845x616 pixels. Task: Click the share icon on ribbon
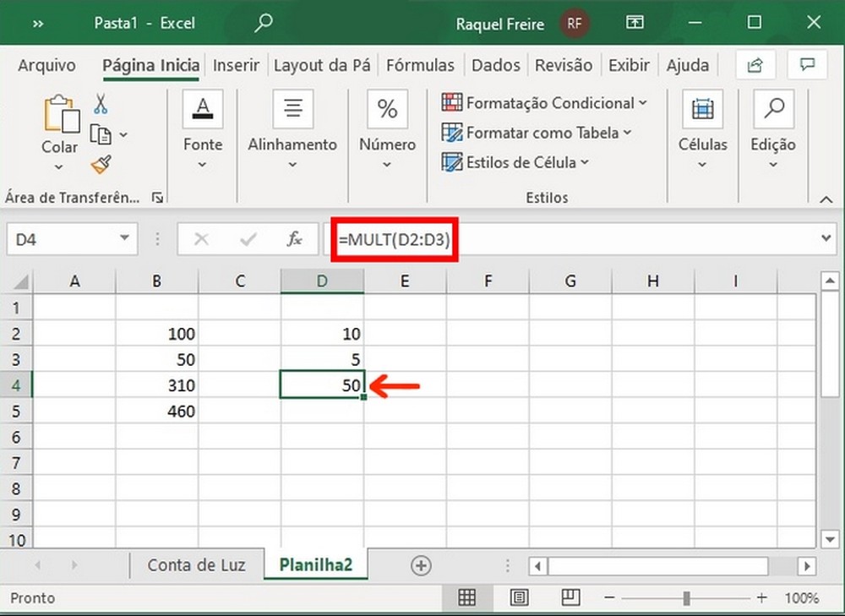(755, 65)
